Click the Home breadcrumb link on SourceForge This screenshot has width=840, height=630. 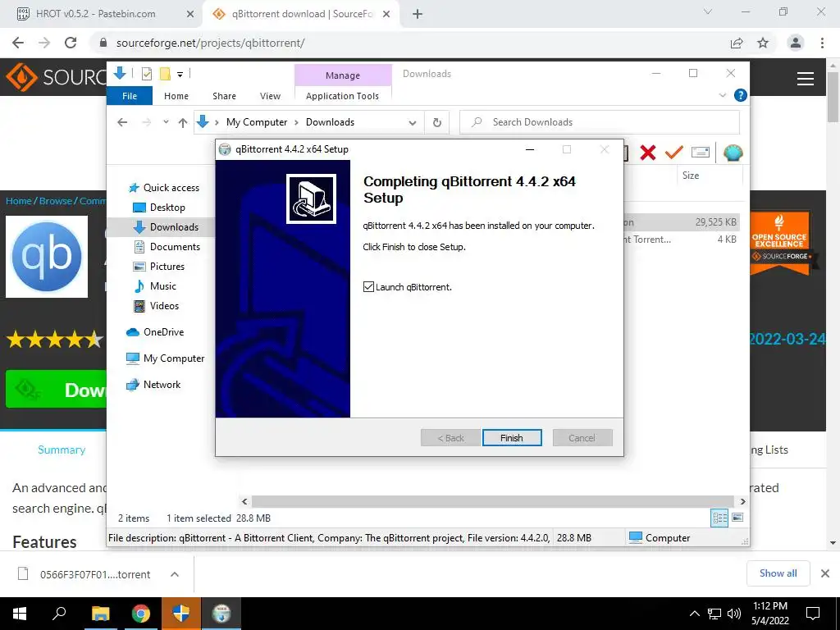(19, 201)
